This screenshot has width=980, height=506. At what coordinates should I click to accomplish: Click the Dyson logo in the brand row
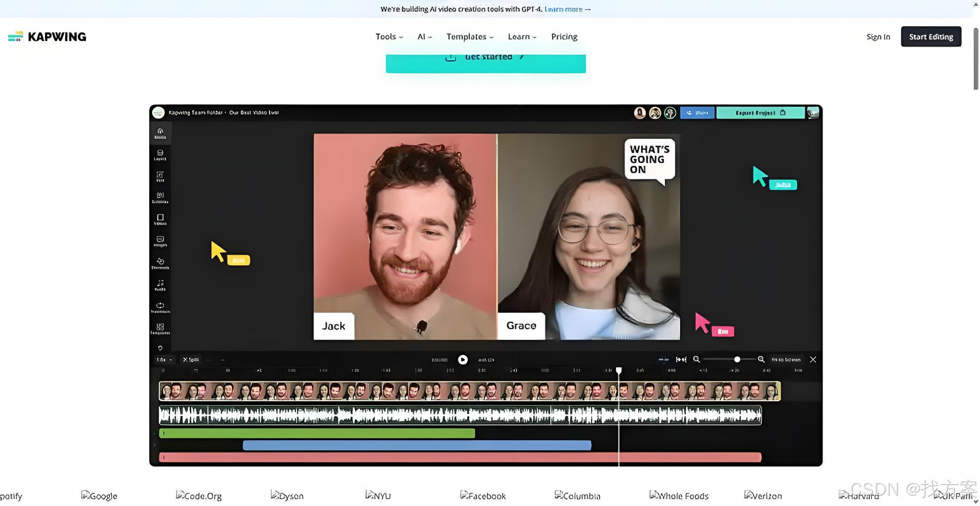point(287,496)
